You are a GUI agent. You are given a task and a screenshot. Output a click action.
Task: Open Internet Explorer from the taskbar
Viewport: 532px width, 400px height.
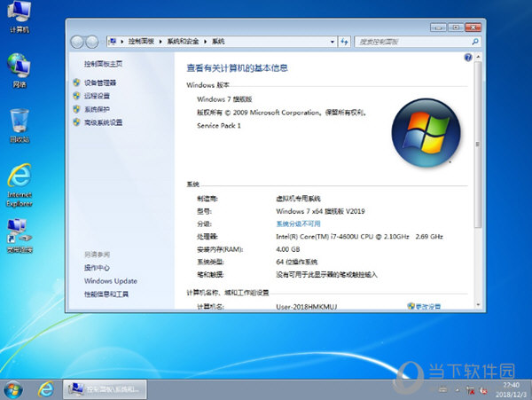pyautogui.click(x=46, y=389)
